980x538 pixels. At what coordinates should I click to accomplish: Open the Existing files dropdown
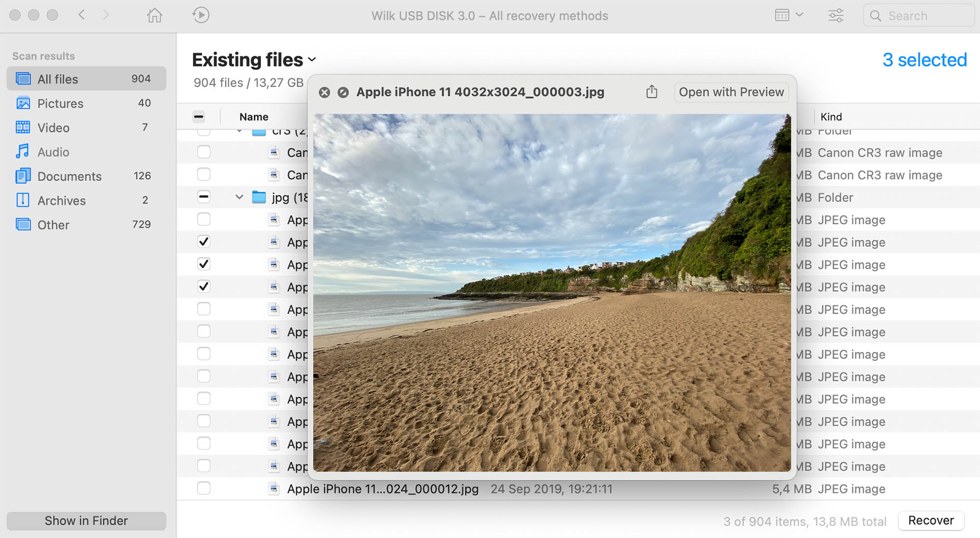pos(254,60)
